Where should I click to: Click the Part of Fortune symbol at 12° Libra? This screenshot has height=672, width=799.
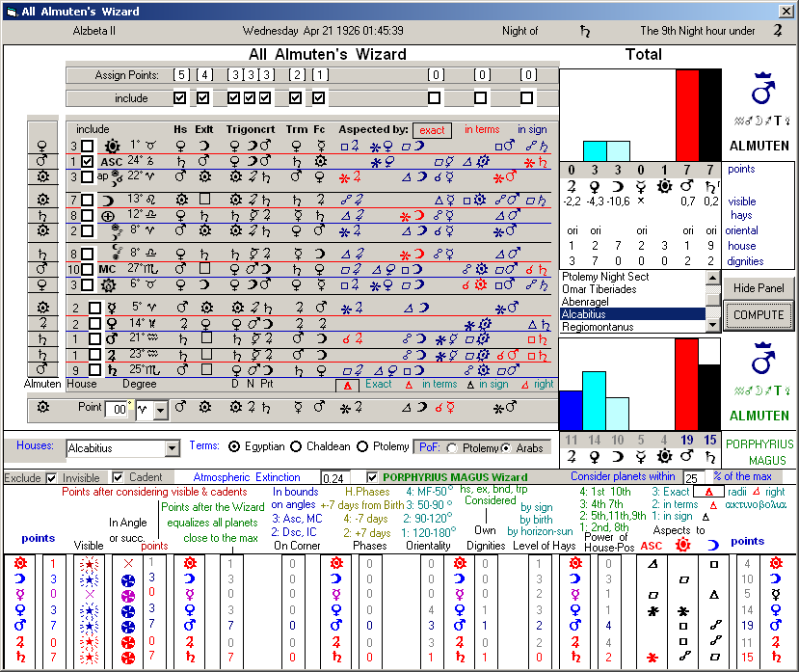pyautogui.click(x=108, y=216)
